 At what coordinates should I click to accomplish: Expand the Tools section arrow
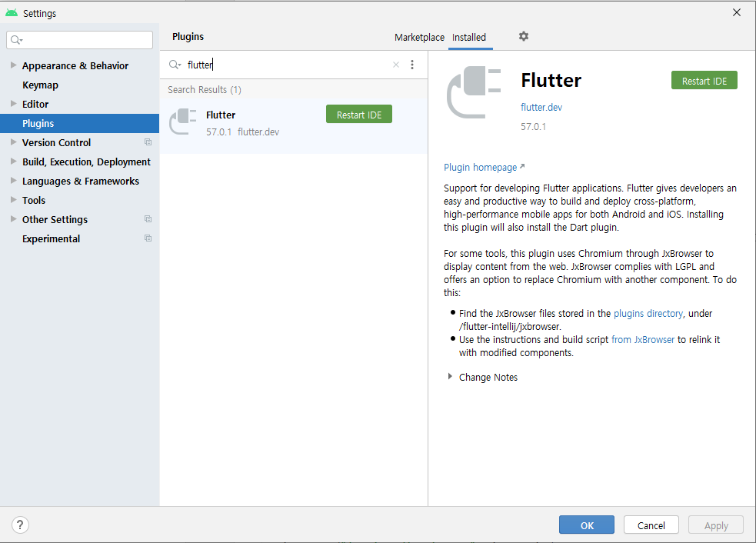[x=14, y=200]
